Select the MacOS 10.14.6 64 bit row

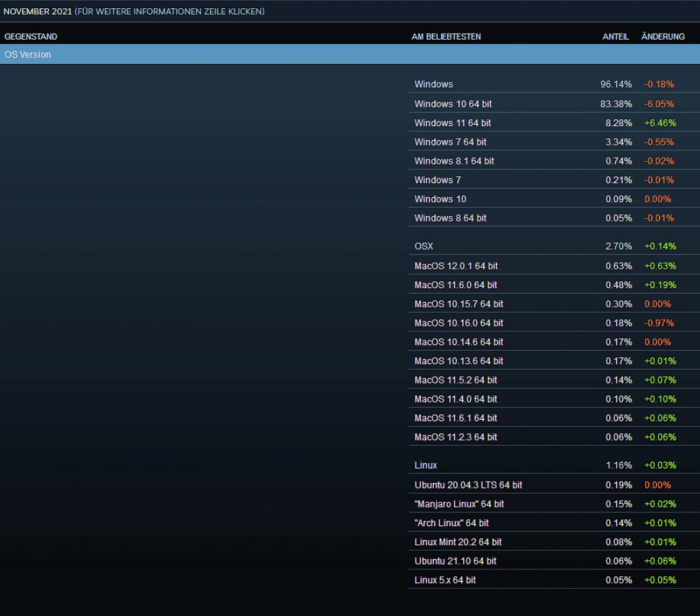[554, 342]
